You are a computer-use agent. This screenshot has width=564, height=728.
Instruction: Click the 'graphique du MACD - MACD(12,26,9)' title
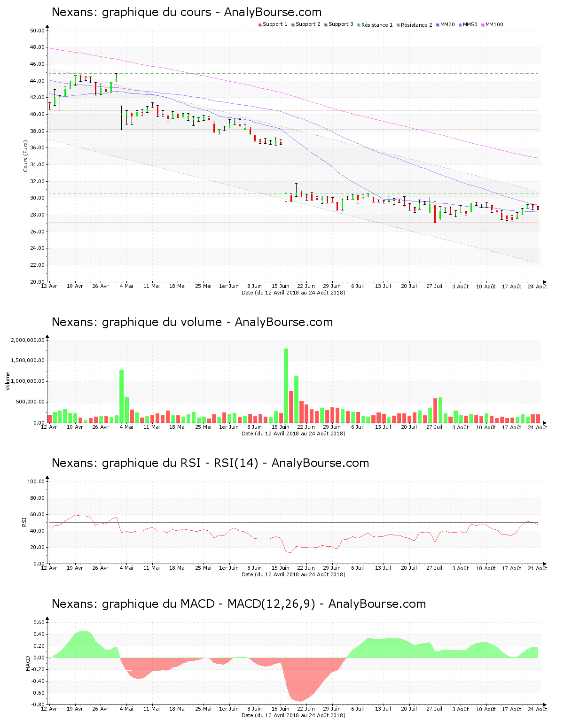coord(239,604)
